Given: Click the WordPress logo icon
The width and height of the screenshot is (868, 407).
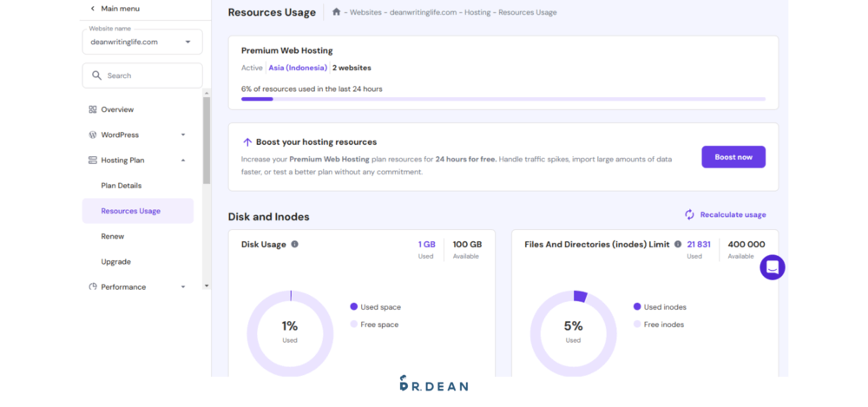Looking at the screenshot, I should (93, 135).
